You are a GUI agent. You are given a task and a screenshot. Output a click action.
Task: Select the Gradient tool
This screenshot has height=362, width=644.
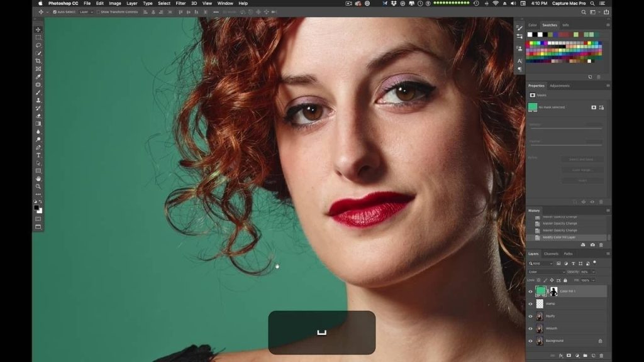38,124
